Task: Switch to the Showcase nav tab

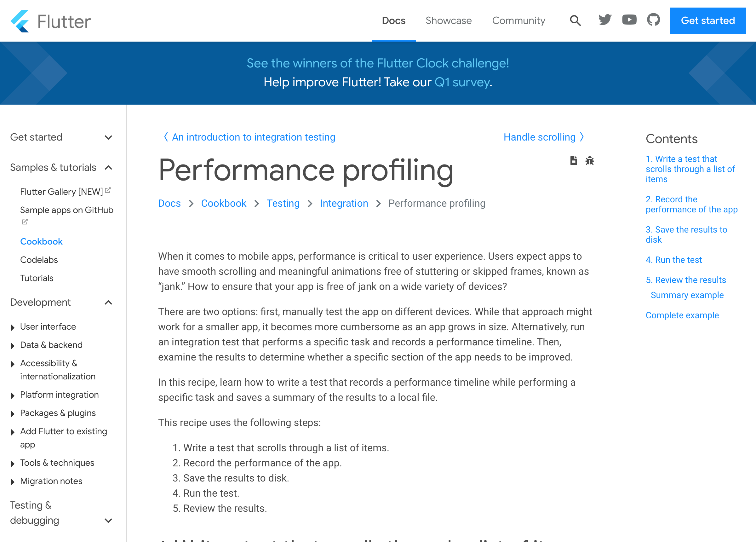Action: click(448, 21)
